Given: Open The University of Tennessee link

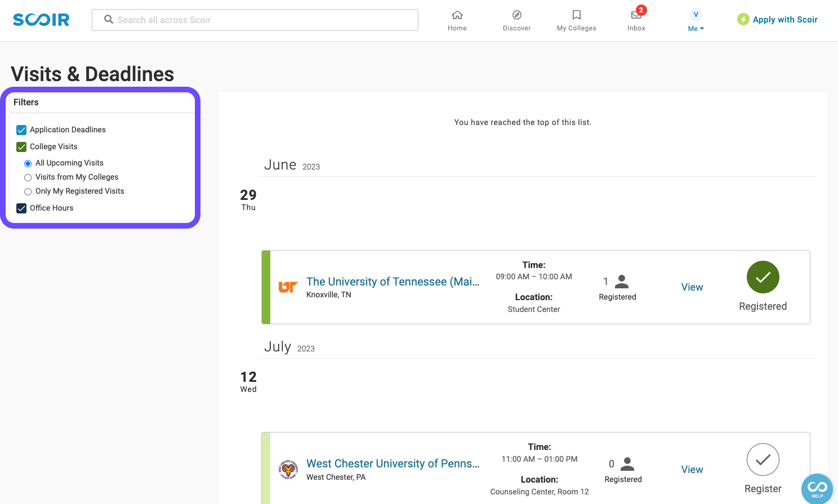Looking at the screenshot, I should (x=393, y=282).
